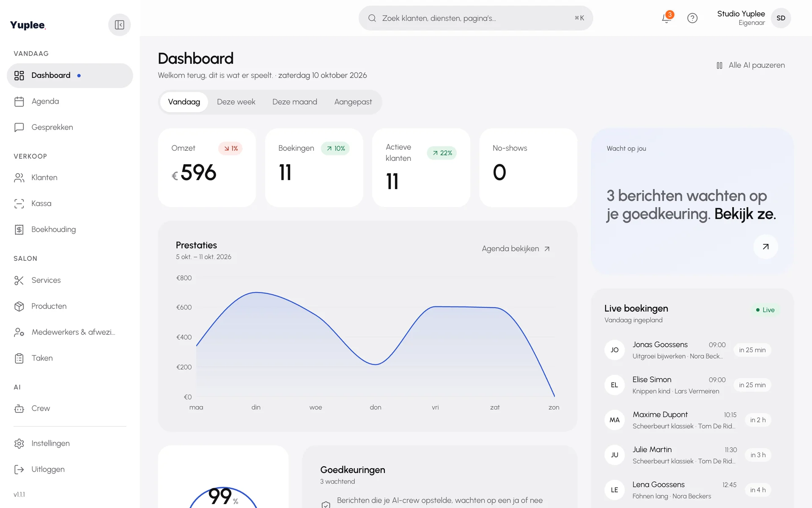The width and height of the screenshot is (812, 508).
Task: Click the v1.1.1 version label
Action: (x=19, y=494)
